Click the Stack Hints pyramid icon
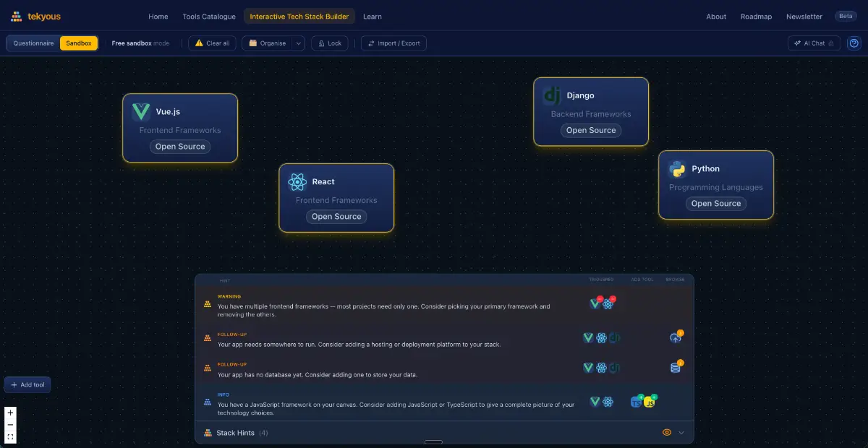 [208, 433]
